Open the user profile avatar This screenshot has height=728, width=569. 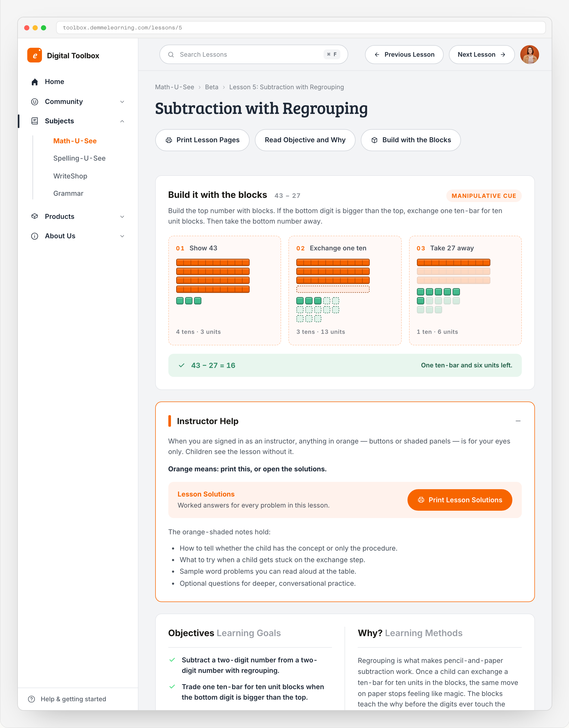(529, 55)
